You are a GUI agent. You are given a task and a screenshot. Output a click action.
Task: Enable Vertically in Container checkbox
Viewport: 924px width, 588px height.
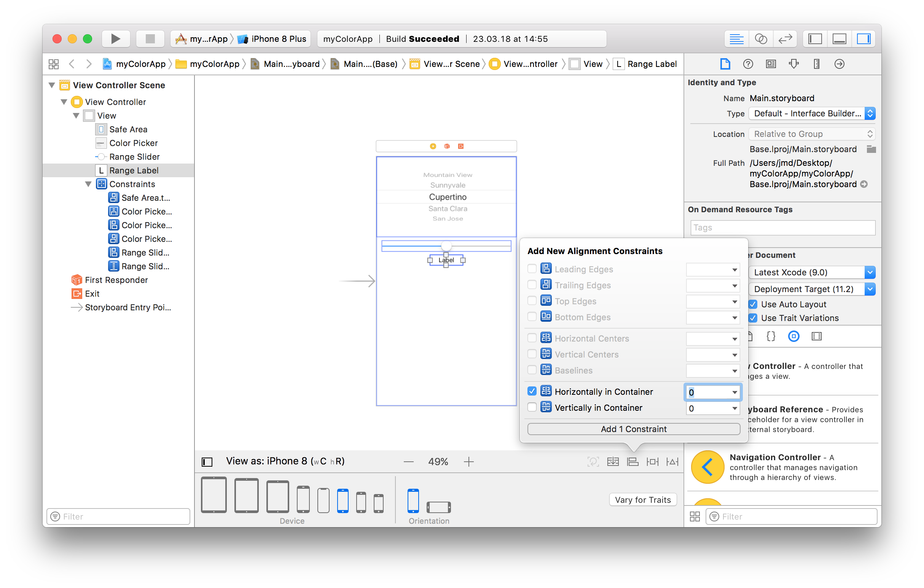pyautogui.click(x=532, y=407)
